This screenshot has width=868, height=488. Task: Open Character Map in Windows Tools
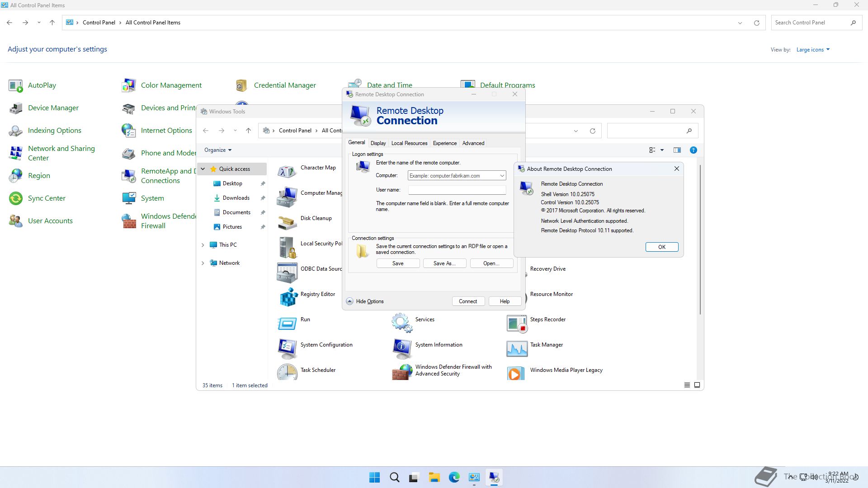point(287,171)
